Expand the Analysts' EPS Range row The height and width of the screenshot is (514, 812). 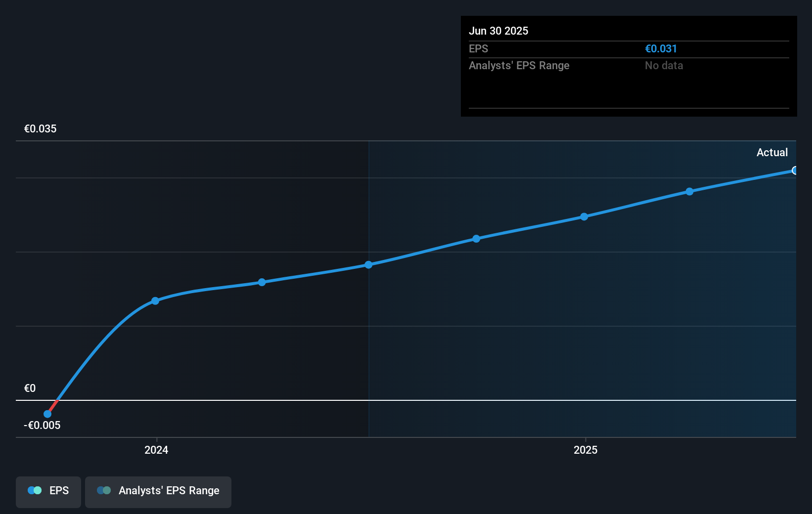[x=519, y=65]
